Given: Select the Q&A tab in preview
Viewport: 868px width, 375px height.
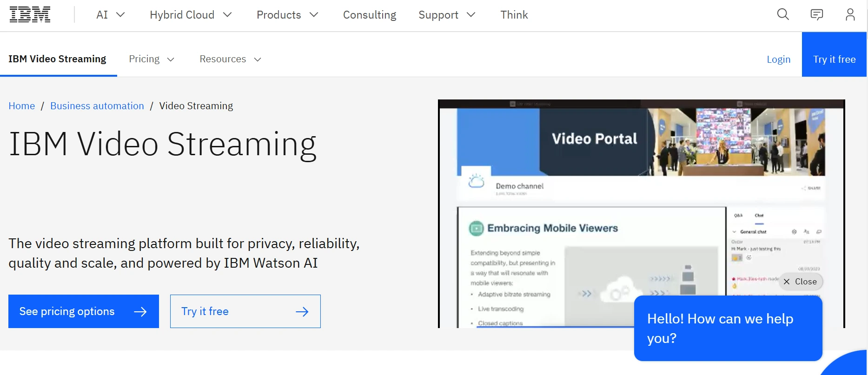Looking at the screenshot, I should [x=738, y=215].
